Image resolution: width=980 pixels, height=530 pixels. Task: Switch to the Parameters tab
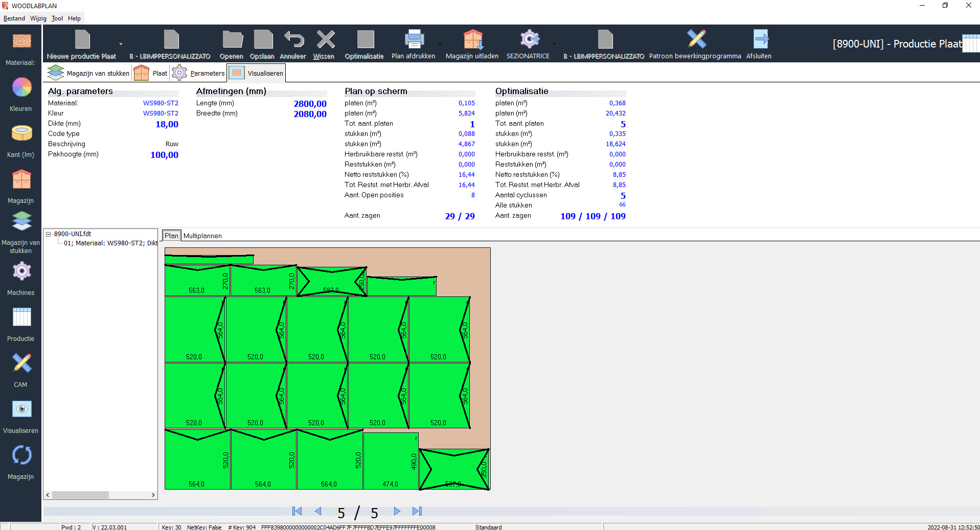pos(198,73)
